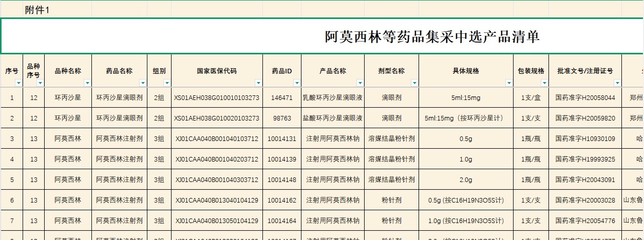644x240 pixels.
Task: Open the 品种序号 column filter arrow
Action: [x=40, y=83]
